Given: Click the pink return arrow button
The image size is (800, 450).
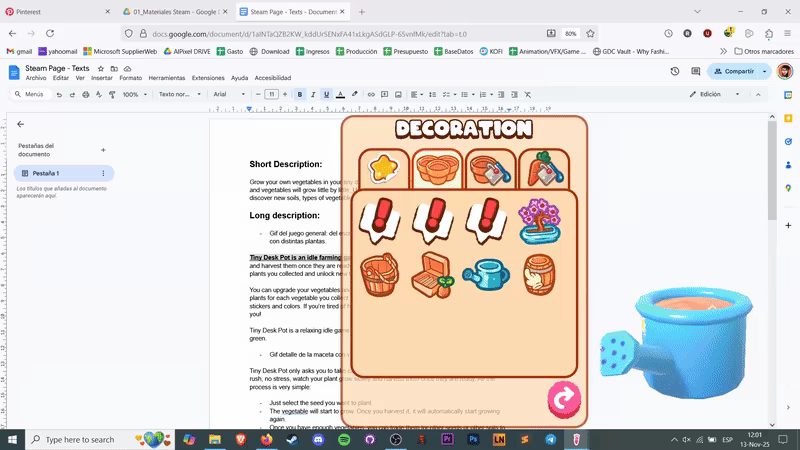Looking at the screenshot, I should 564,399.
